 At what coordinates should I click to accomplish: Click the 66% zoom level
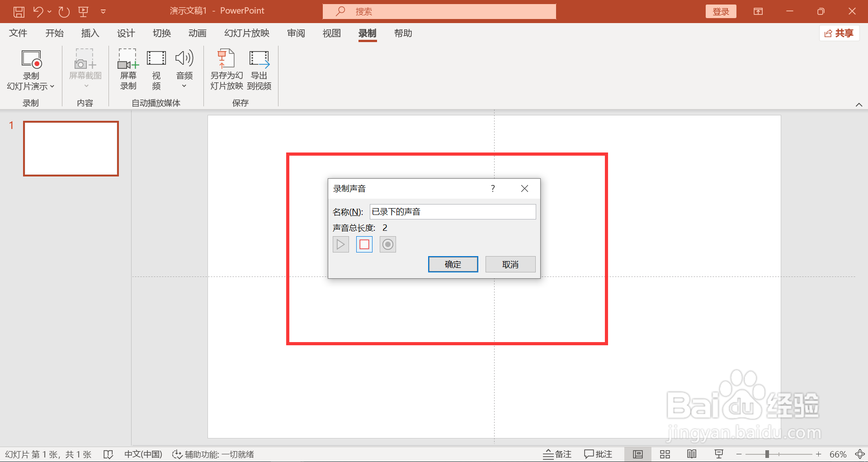click(838, 454)
